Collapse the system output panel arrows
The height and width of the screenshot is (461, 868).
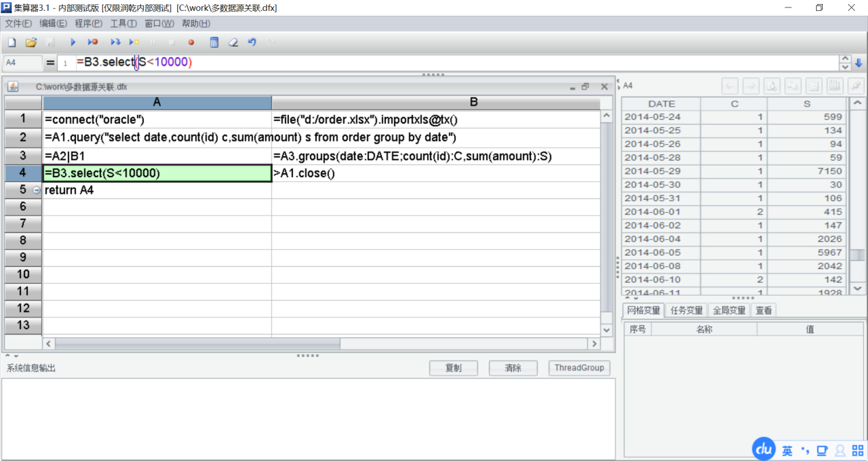point(11,356)
